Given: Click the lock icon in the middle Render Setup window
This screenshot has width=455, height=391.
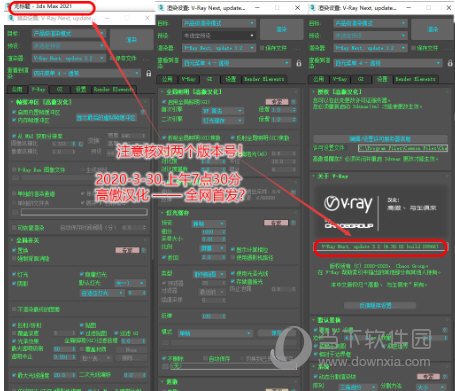Looking at the screenshot, I should click(x=299, y=63).
